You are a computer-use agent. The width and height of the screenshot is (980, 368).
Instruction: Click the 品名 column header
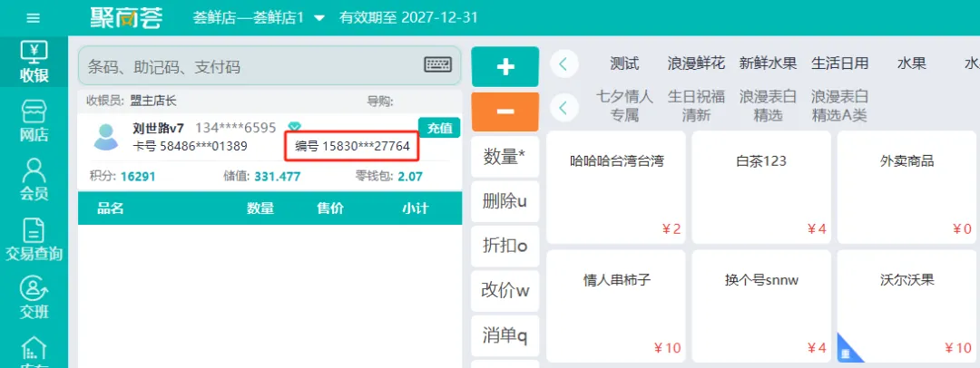[111, 208]
